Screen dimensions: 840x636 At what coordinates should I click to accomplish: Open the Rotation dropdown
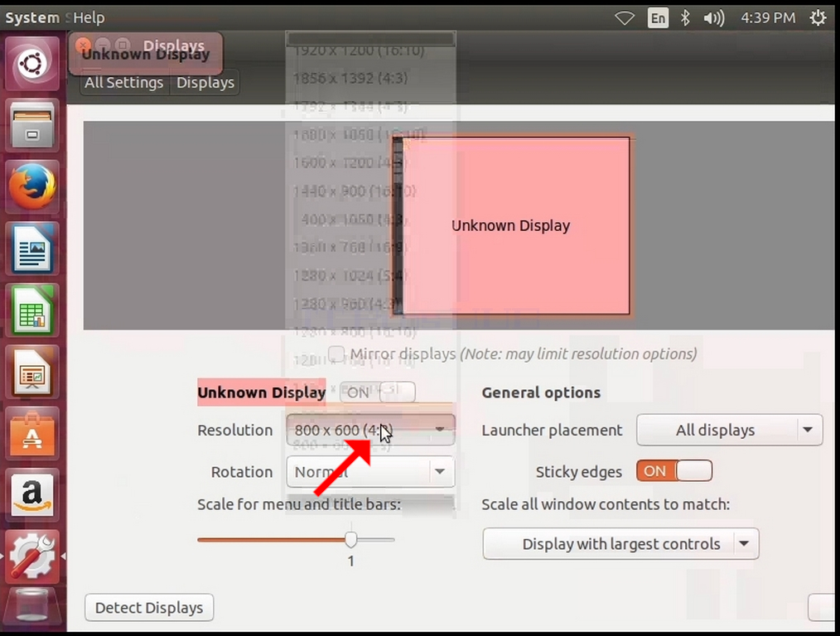click(x=371, y=472)
